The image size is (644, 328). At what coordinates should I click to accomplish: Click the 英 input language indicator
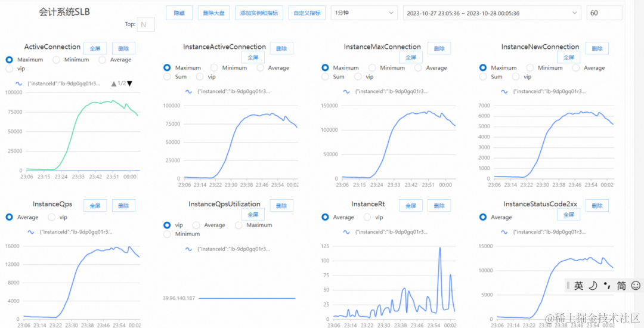(579, 286)
